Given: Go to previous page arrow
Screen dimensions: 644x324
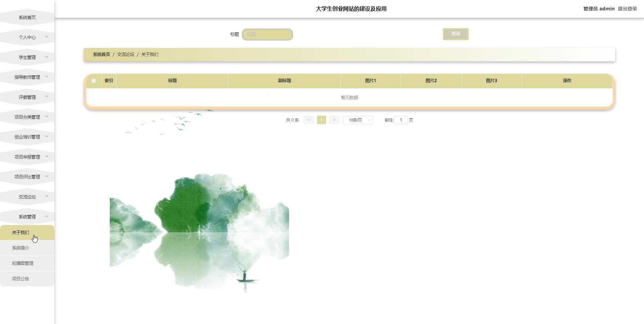Looking at the screenshot, I should tap(309, 120).
